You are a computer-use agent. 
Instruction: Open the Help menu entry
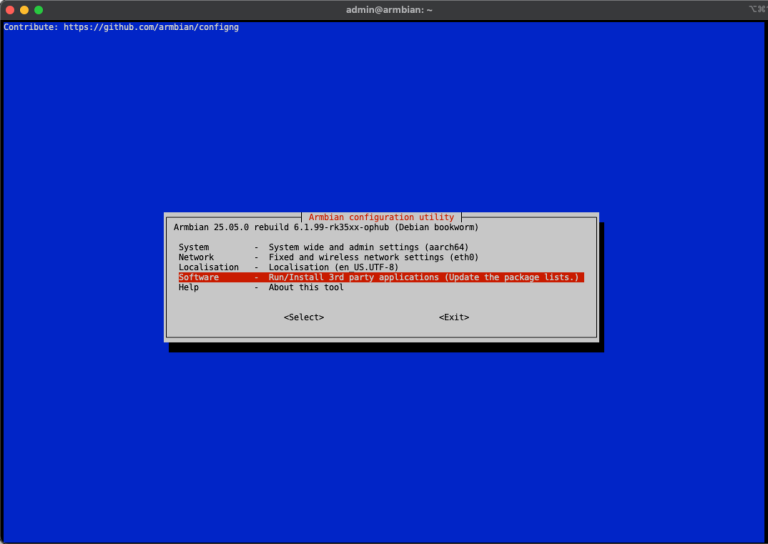(x=188, y=287)
